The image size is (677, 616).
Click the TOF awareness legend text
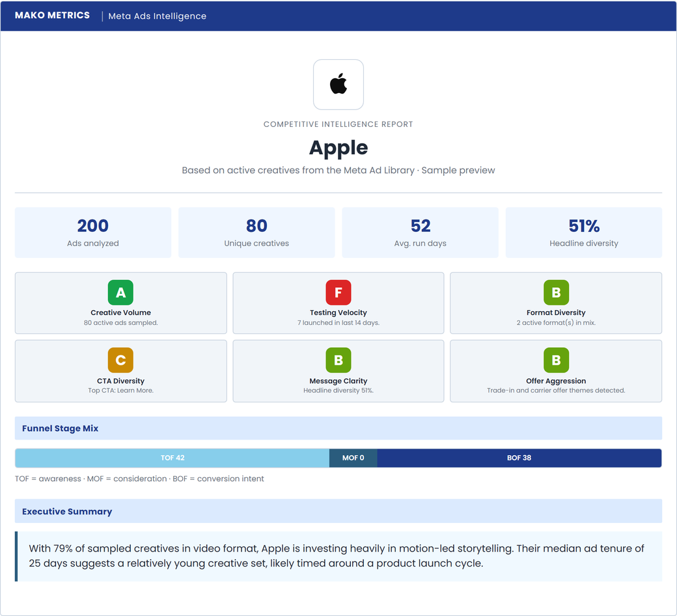click(139, 479)
